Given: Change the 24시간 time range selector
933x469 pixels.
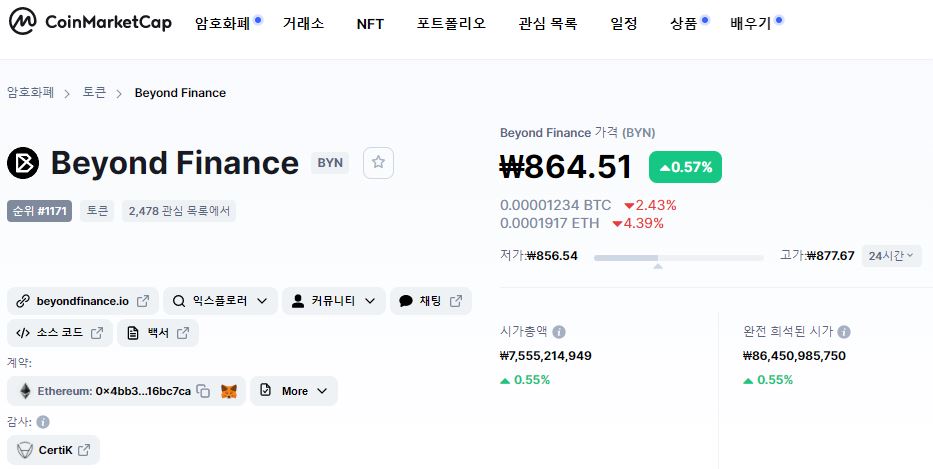Looking at the screenshot, I should (x=891, y=256).
